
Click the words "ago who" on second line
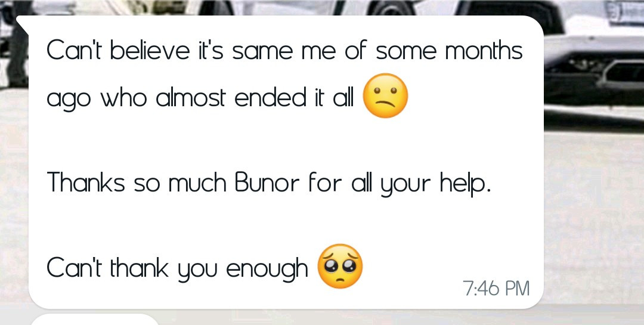pos(97,100)
